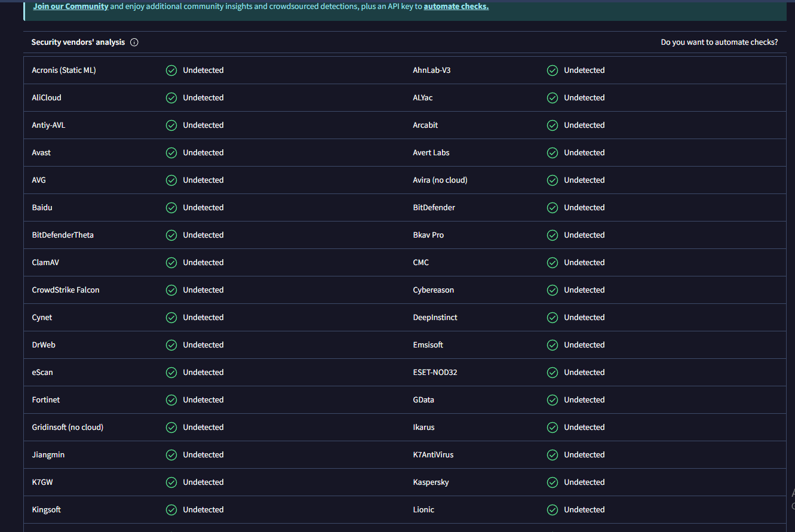
Task: Click the green check icon for Kaspersky
Action: coord(552,482)
